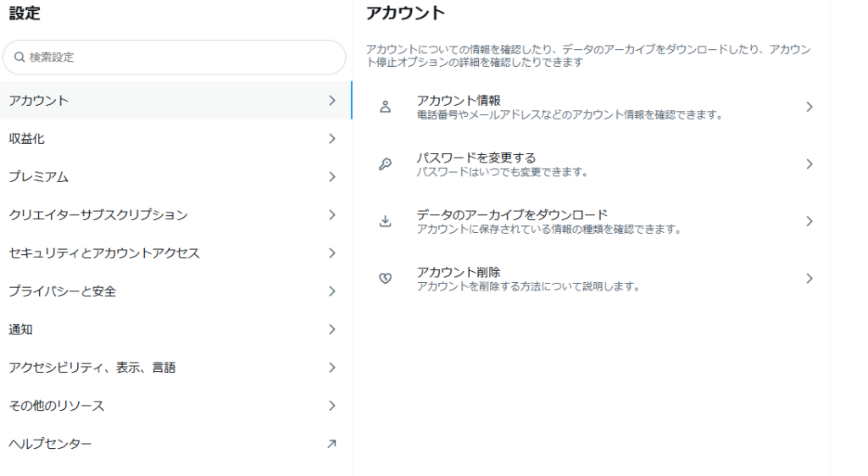868x476 pixels.
Task: Click the chevron at right of アカウント削除
Action: click(809, 279)
